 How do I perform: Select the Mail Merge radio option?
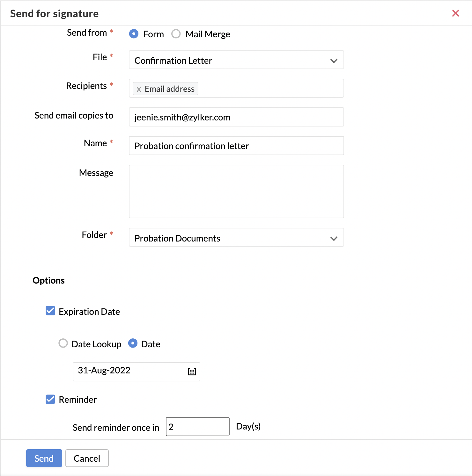[176, 34]
